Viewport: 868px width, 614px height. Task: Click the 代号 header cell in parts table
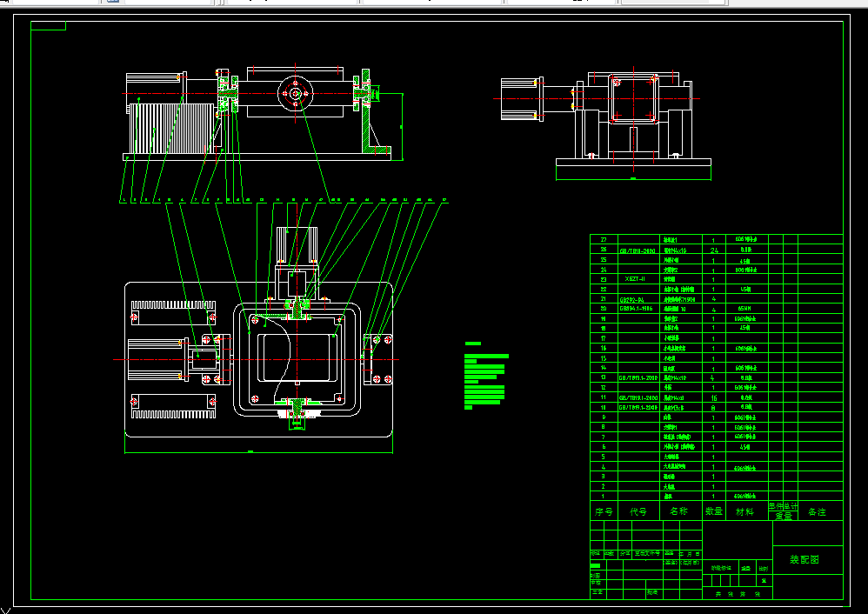(x=638, y=511)
